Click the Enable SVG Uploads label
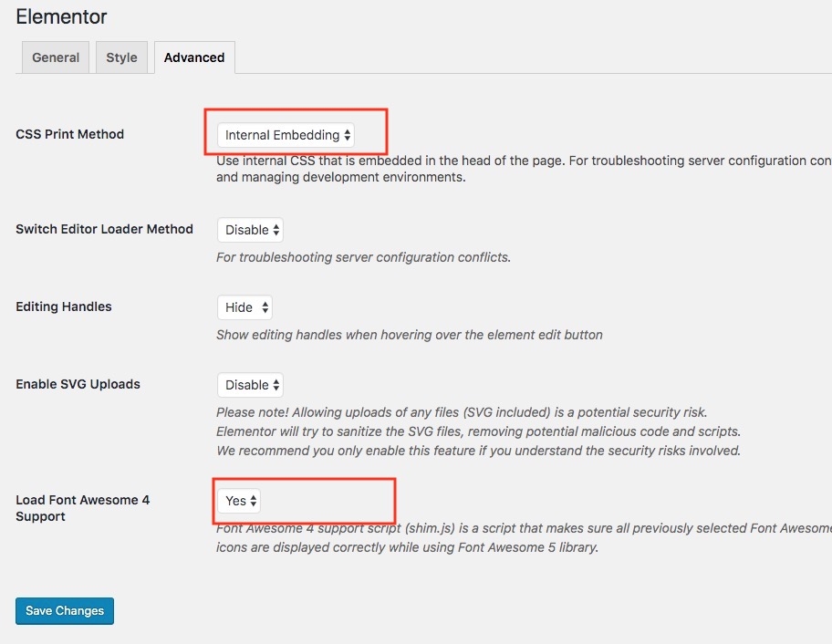The width and height of the screenshot is (832, 644). pyautogui.click(x=78, y=384)
